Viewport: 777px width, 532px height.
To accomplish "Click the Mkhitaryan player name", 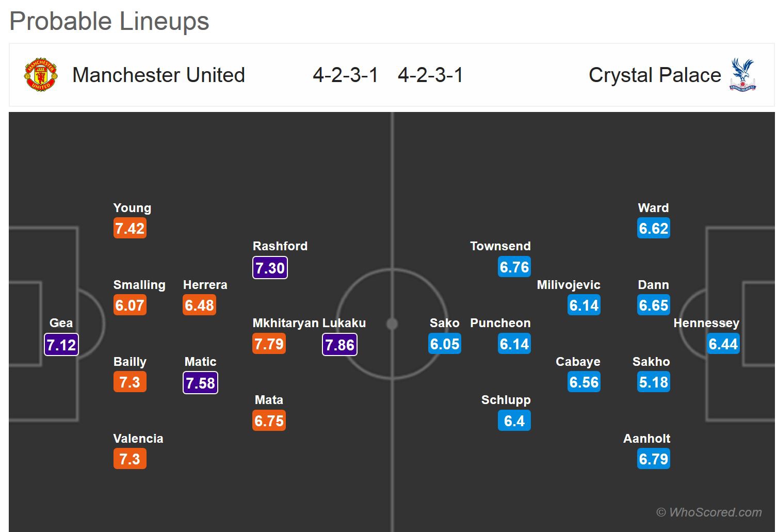I will point(285,323).
